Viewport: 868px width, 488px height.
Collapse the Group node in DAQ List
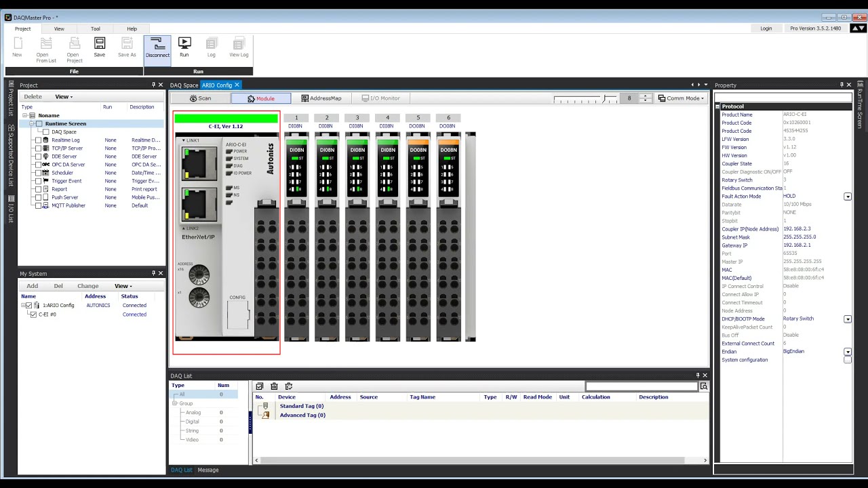(174, 403)
